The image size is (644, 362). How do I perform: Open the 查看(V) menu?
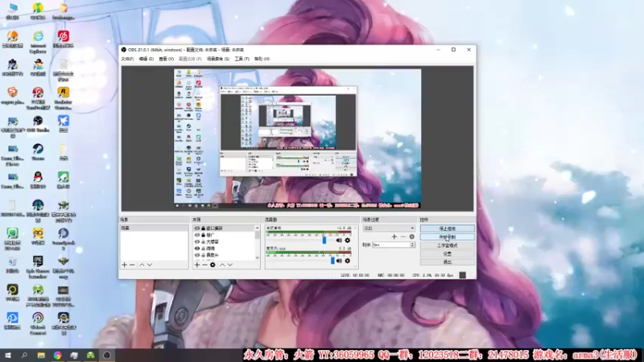click(167, 59)
